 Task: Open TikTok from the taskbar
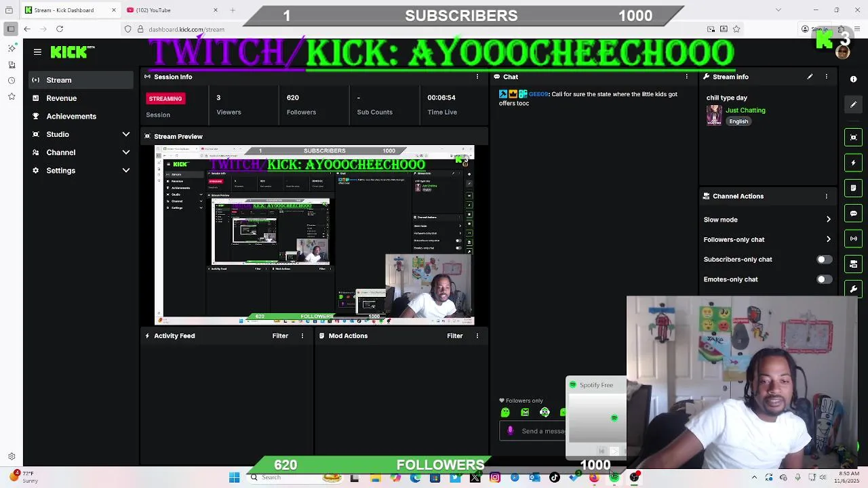(554, 478)
